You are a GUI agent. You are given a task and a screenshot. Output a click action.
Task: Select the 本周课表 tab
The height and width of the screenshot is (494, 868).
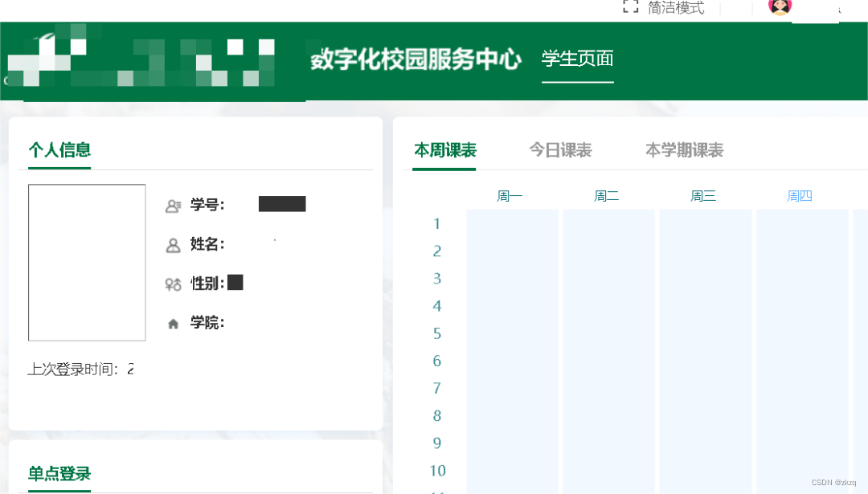(x=444, y=149)
